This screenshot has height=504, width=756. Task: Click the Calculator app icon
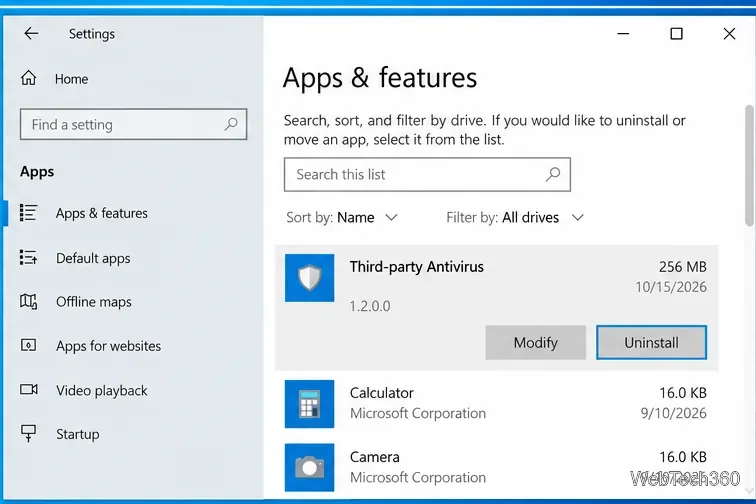pos(310,404)
